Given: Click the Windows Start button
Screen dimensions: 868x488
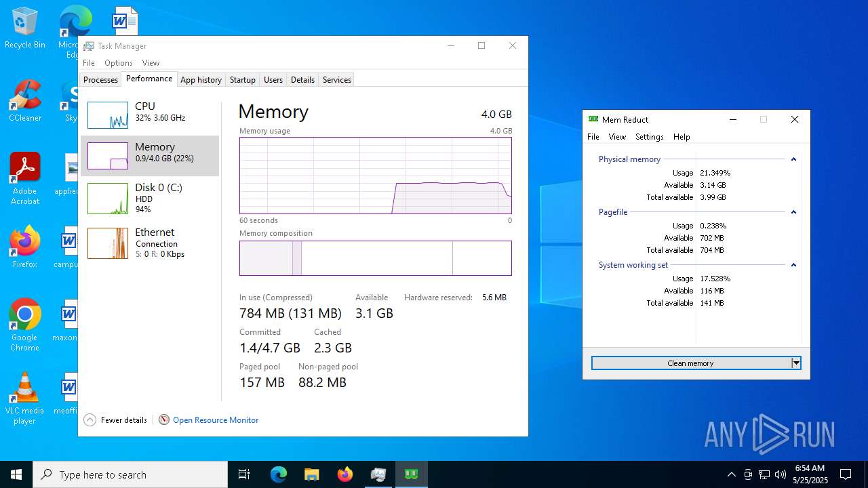Looking at the screenshot, I should (x=16, y=474).
